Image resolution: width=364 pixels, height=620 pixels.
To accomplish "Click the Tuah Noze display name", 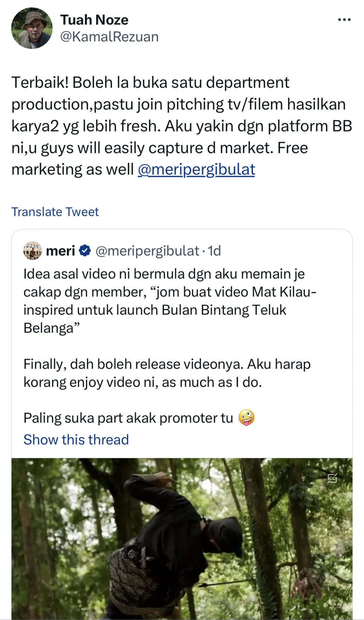I will coord(94,20).
